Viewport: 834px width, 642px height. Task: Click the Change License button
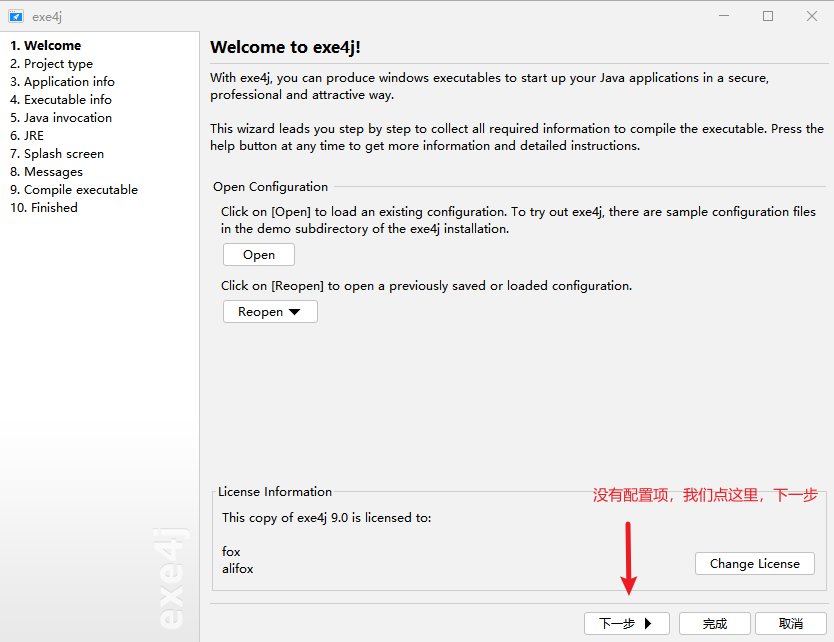tap(754, 563)
